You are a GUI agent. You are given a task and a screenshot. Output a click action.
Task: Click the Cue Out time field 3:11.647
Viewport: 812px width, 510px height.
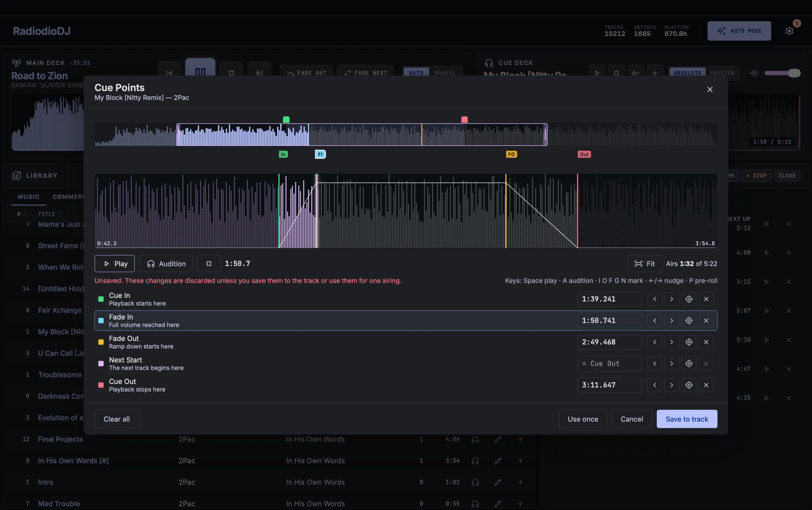(609, 385)
